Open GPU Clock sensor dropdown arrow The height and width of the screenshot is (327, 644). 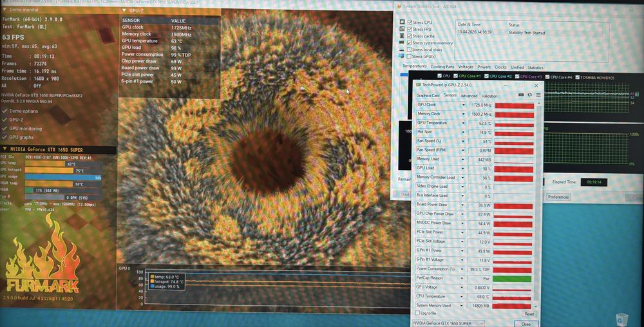tap(463, 105)
